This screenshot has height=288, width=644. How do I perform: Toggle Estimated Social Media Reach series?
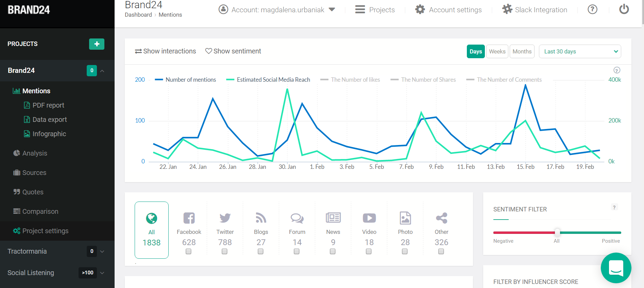(268, 80)
